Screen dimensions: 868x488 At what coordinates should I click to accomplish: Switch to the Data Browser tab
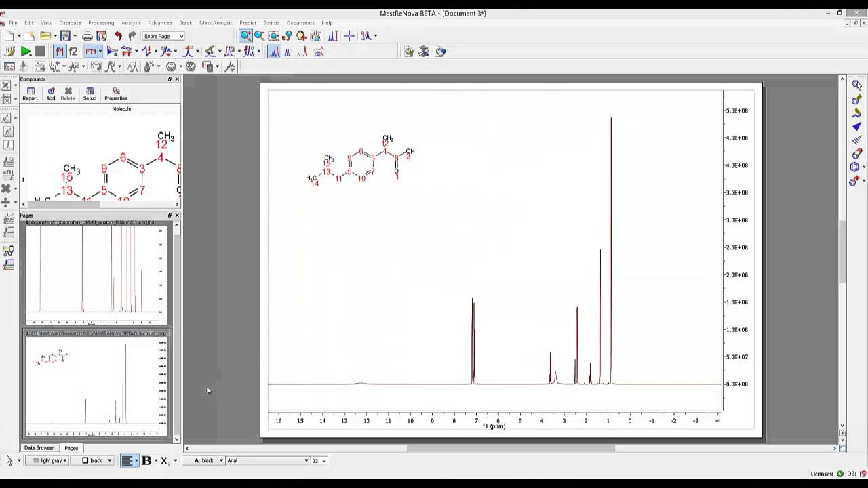pos(39,448)
